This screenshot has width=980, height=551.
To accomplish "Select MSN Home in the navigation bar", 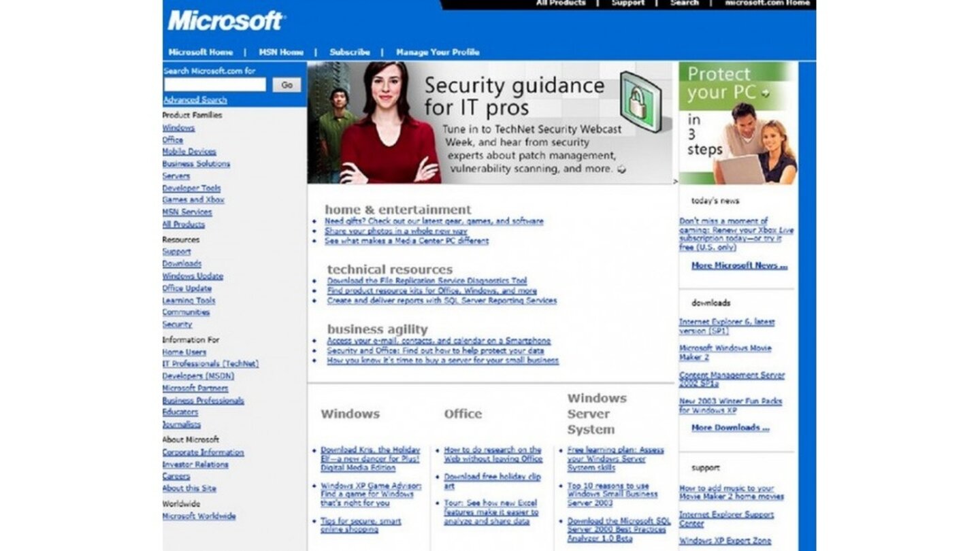I will [x=281, y=52].
